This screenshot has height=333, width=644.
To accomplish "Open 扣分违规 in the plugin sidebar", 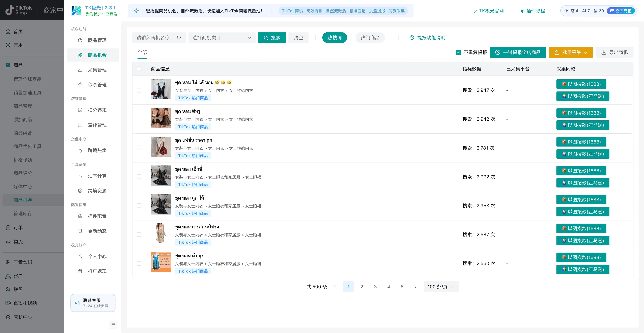I will click(x=93, y=110).
